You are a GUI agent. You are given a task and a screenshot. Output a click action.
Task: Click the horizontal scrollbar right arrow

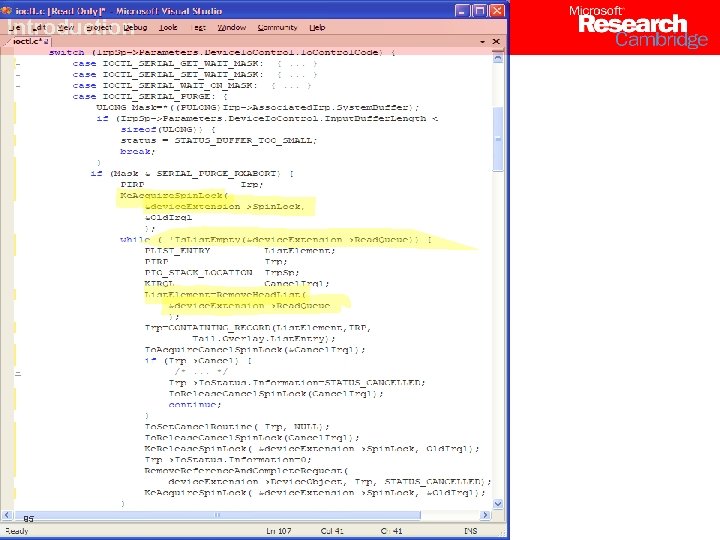tap(485, 515)
